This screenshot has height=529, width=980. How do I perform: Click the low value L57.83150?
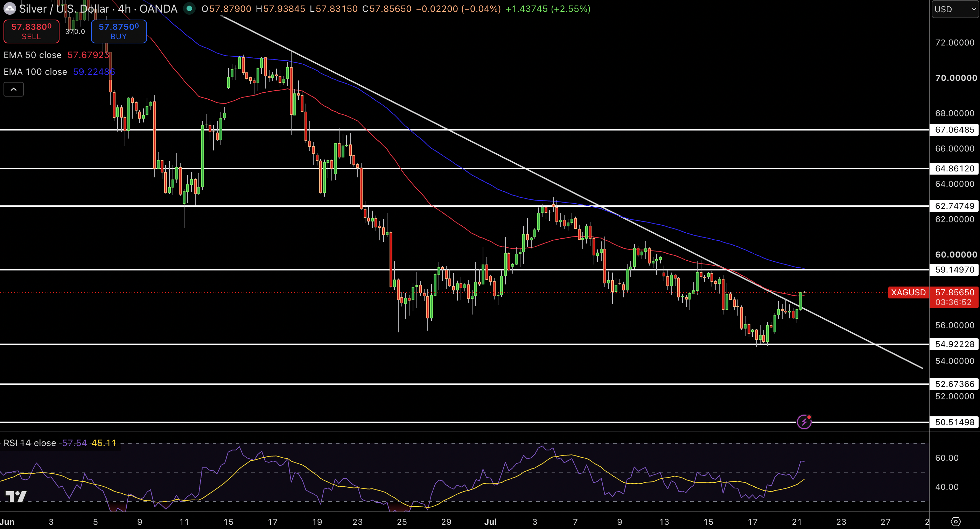(334, 9)
